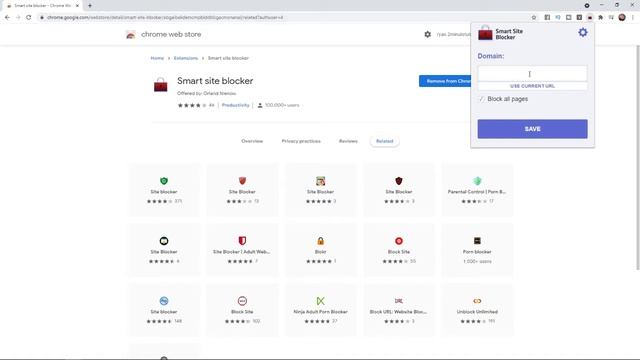The height and width of the screenshot is (360, 640).
Task: Switch to the Overview tab
Action: point(252,141)
